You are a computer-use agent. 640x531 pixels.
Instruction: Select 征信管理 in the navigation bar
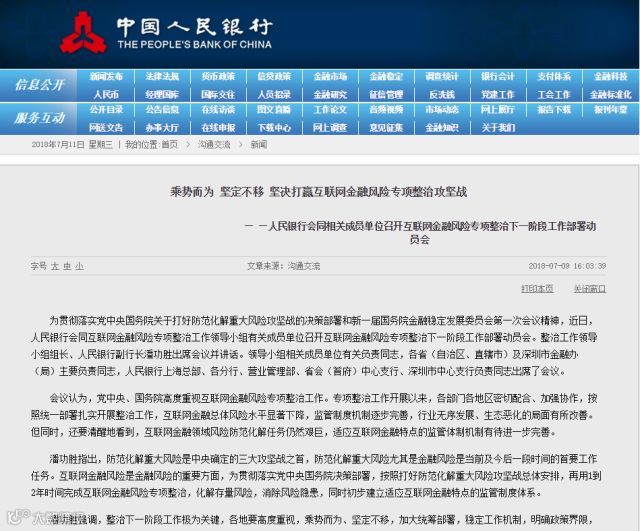386,95
